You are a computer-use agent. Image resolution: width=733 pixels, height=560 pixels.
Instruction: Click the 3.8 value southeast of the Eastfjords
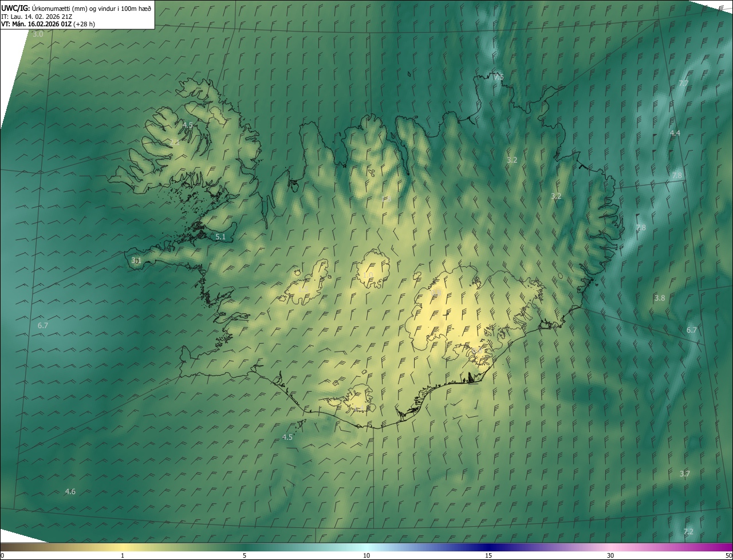pos(660,298)
